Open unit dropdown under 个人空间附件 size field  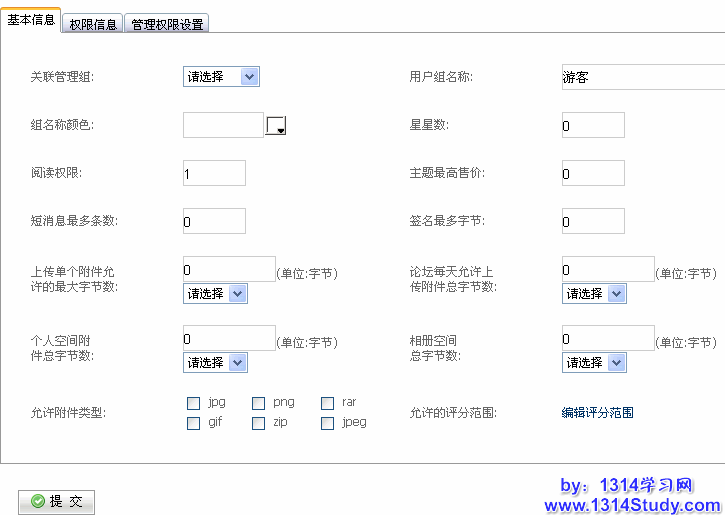coord(215,363)
